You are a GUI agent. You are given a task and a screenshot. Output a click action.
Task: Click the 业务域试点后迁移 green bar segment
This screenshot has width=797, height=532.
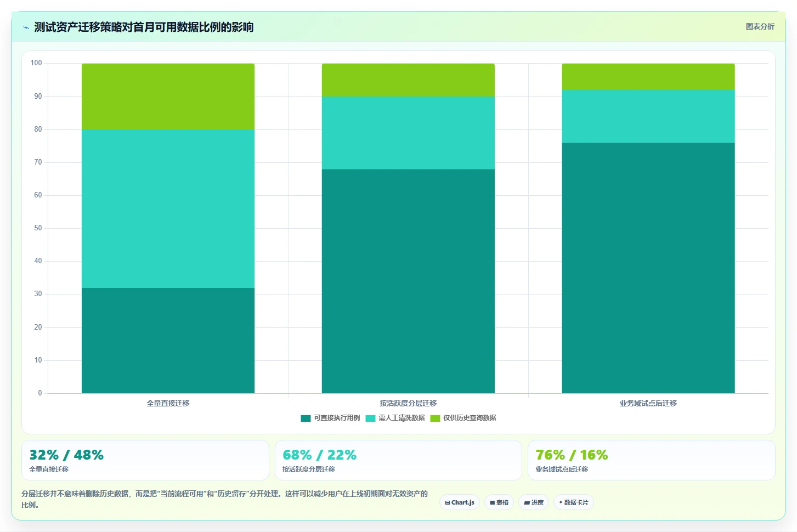point(648,77)
